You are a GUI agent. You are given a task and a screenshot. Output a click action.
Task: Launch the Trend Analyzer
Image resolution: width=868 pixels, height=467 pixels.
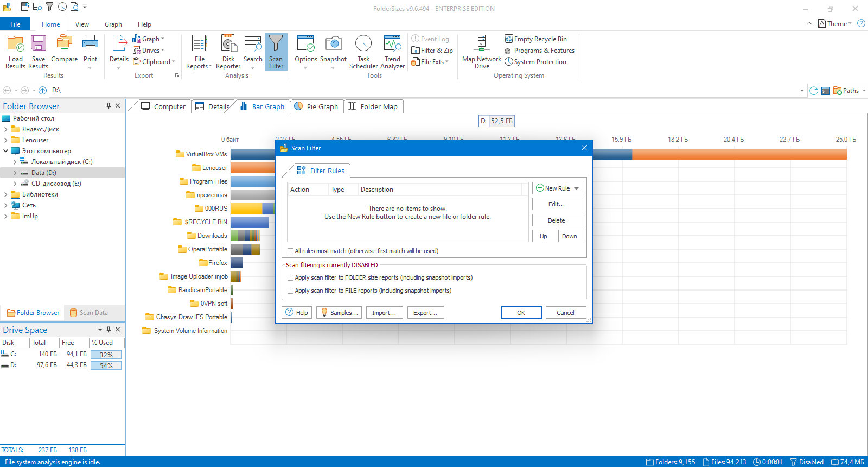pos(392,52)
